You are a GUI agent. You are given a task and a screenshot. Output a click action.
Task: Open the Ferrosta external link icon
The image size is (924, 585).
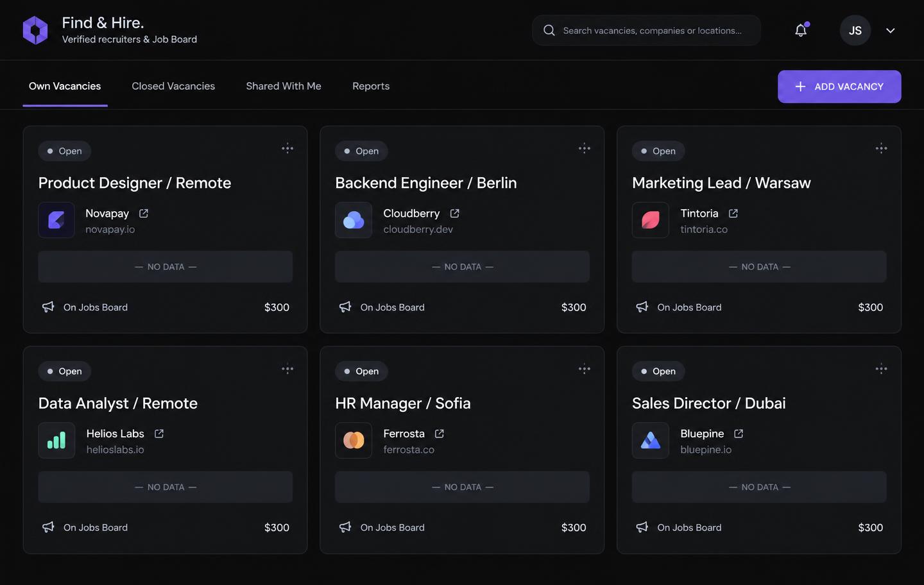tap(440, 434)
